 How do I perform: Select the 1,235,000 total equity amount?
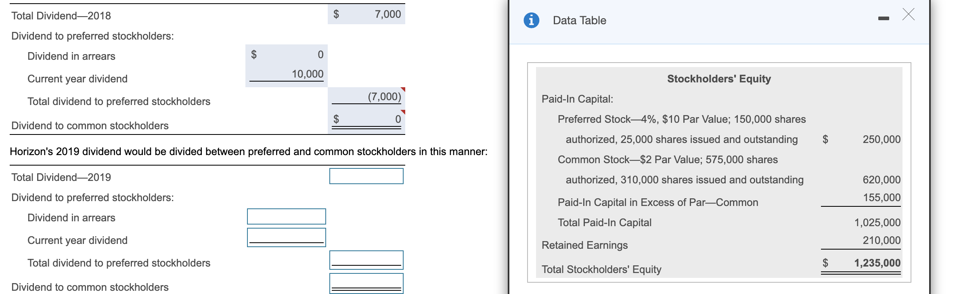pyautogui.click(x=877, y=263)
